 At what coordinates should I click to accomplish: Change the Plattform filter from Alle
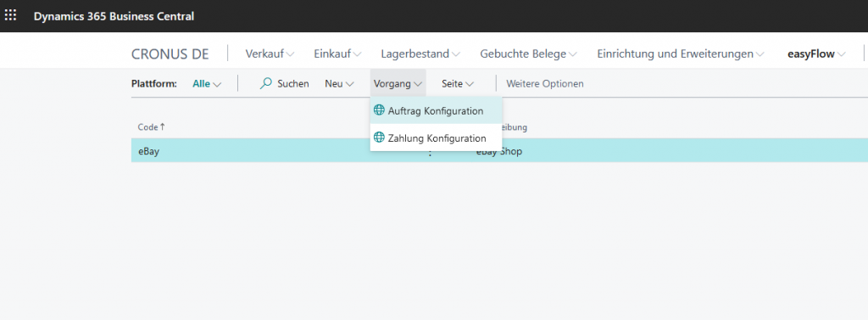click(x=207, y=84)
